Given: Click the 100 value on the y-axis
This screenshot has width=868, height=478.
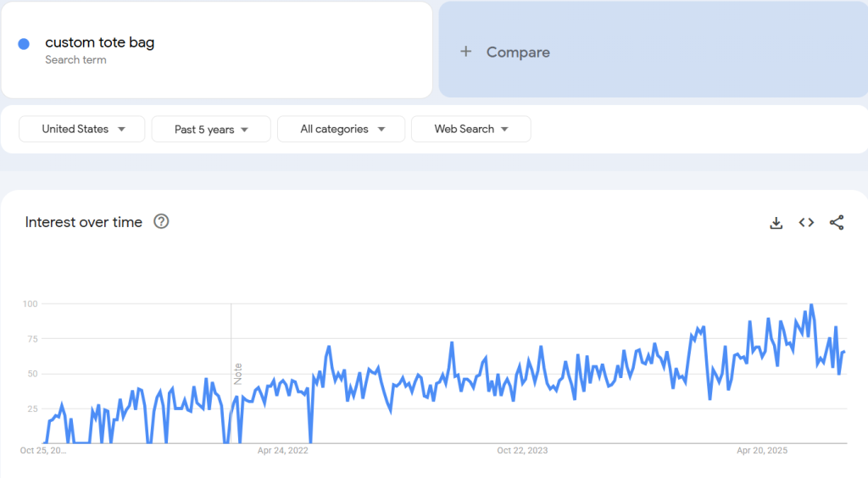Looking at the screenshot, I should click(x=31, y=303).
